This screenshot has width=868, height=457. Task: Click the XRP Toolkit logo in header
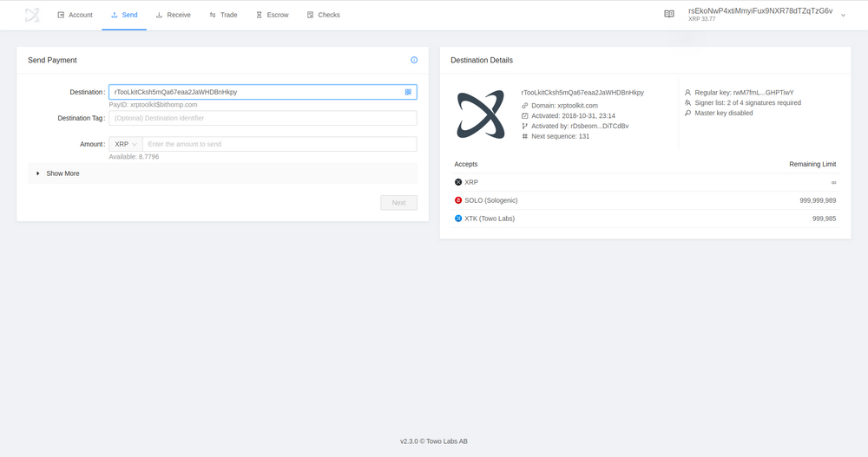click(x=32, y=15)
